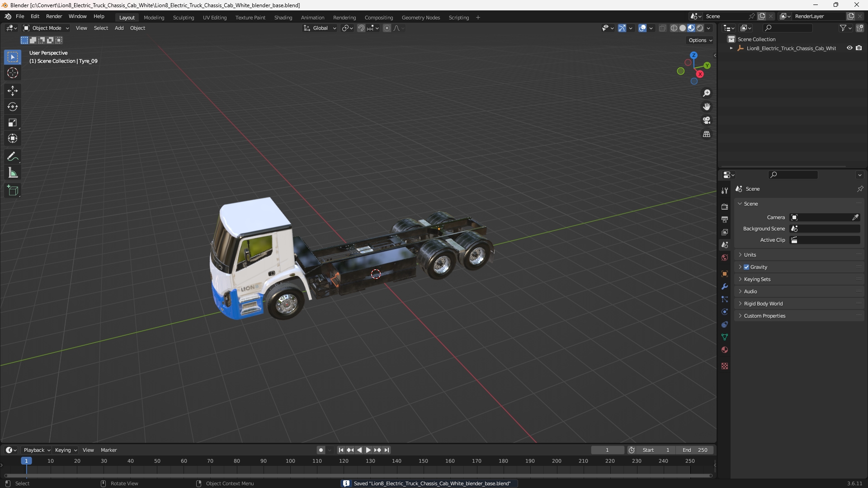This screenshot has width=868, height=488.
Task: Select the Cursor tool in toolbar
Action: (13, 73)
